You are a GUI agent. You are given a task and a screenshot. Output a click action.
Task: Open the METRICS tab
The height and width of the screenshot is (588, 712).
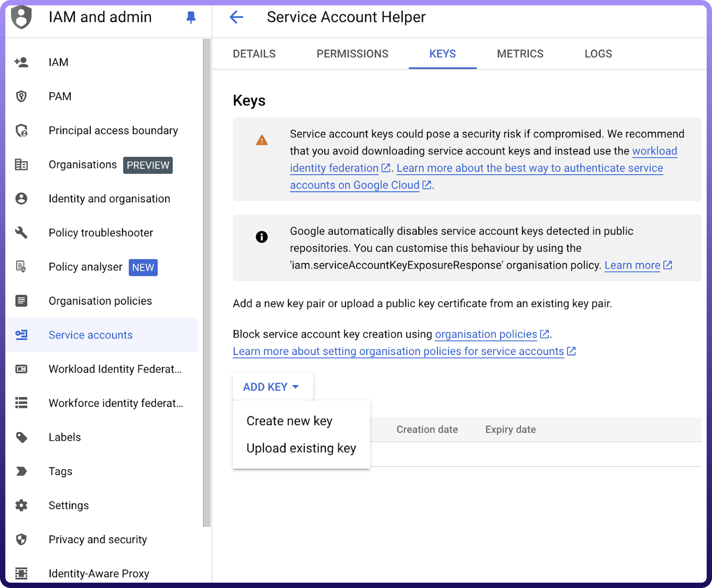click(520, 54)
